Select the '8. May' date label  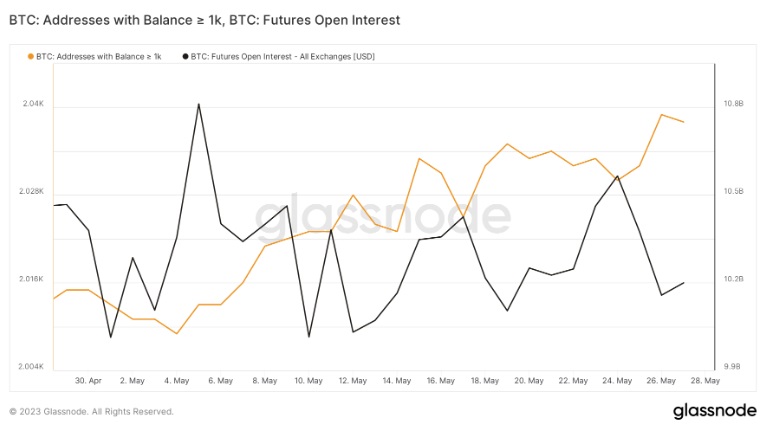click(264, 381)
